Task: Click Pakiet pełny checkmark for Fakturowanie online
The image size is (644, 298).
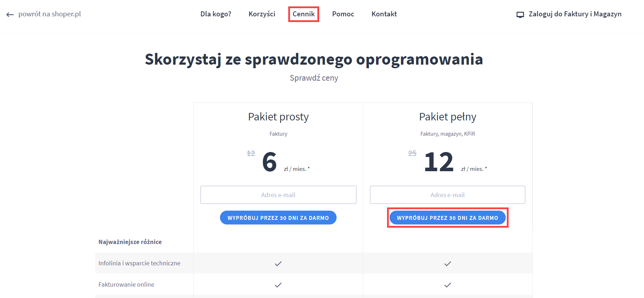Action: click(447, 285)
